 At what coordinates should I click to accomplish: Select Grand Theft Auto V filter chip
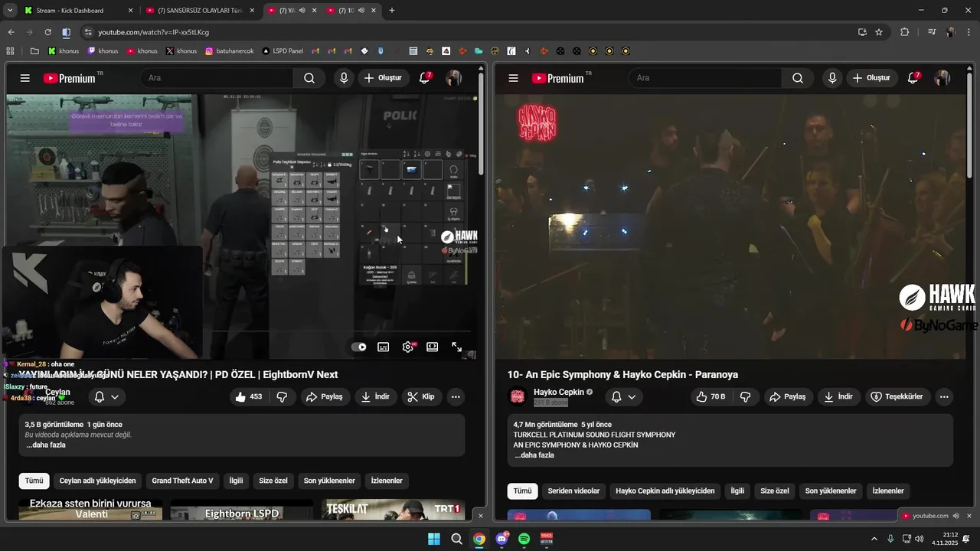tap(182, 481)
